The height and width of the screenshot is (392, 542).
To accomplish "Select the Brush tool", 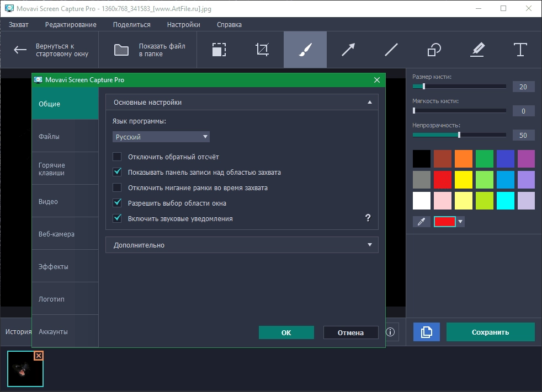I will [305, 50].
